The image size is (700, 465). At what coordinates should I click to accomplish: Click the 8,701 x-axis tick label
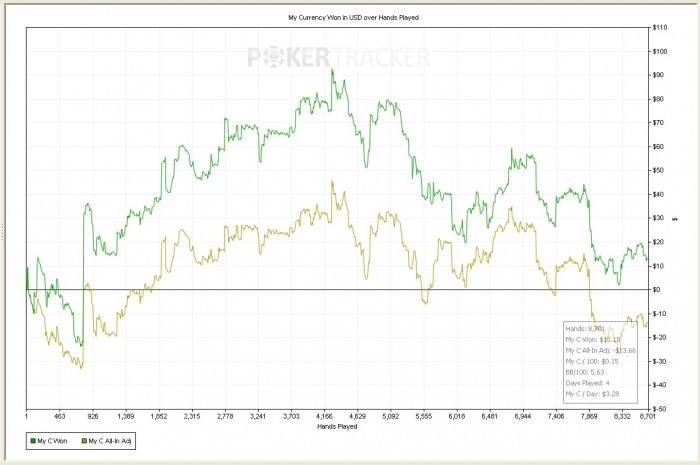(x=647, y=415)
